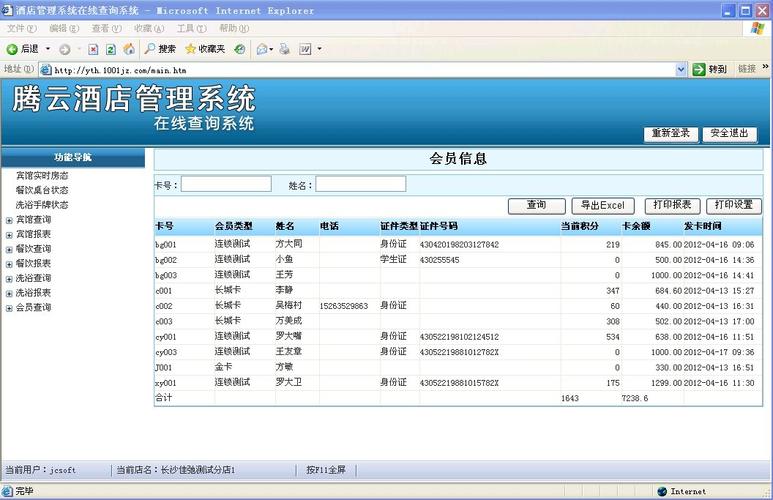Click the 合计 total row label
Viewport: 773px width, 500px height.
(164, 397)
